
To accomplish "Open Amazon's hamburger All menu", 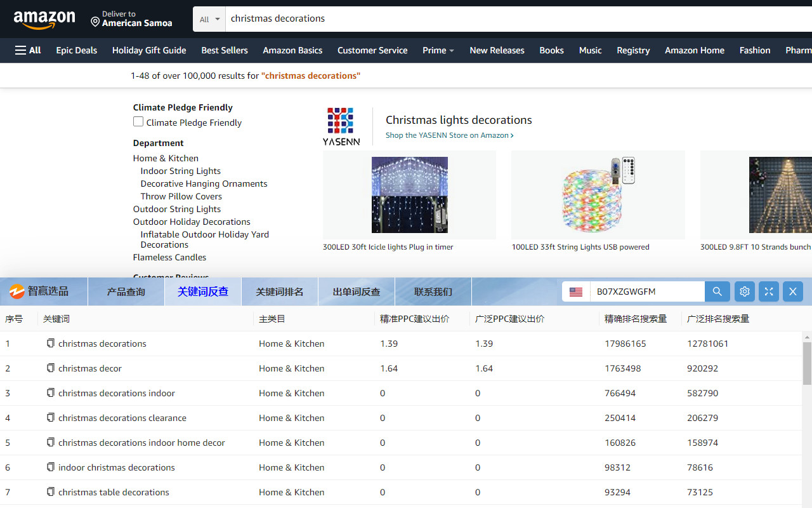I will (x=27, y=50).
